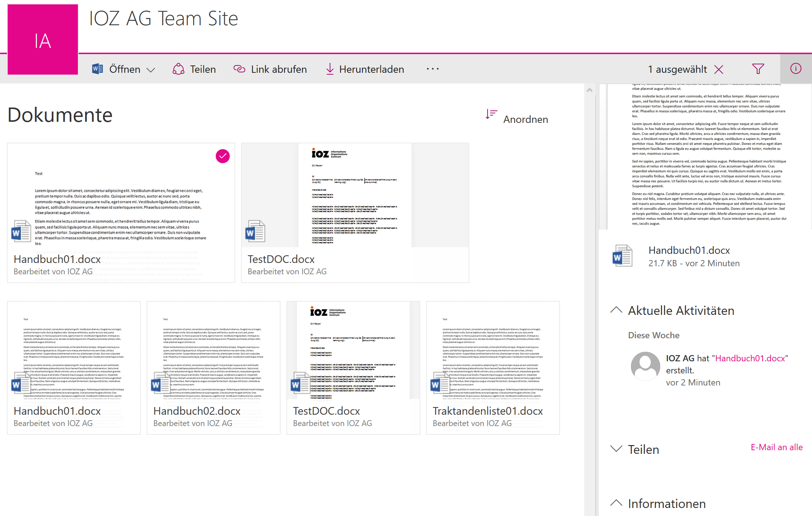The width and height of the screenshot is (812, 516).
Task: Click Word icon on Traktandenliste01.docx tile
Action: tap(440, 382)
